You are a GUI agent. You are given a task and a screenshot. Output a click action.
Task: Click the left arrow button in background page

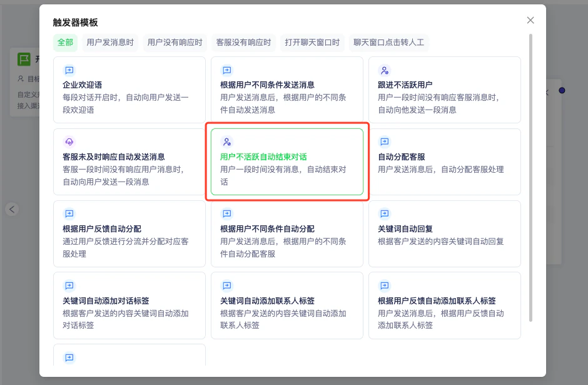(x=12, y=209)
